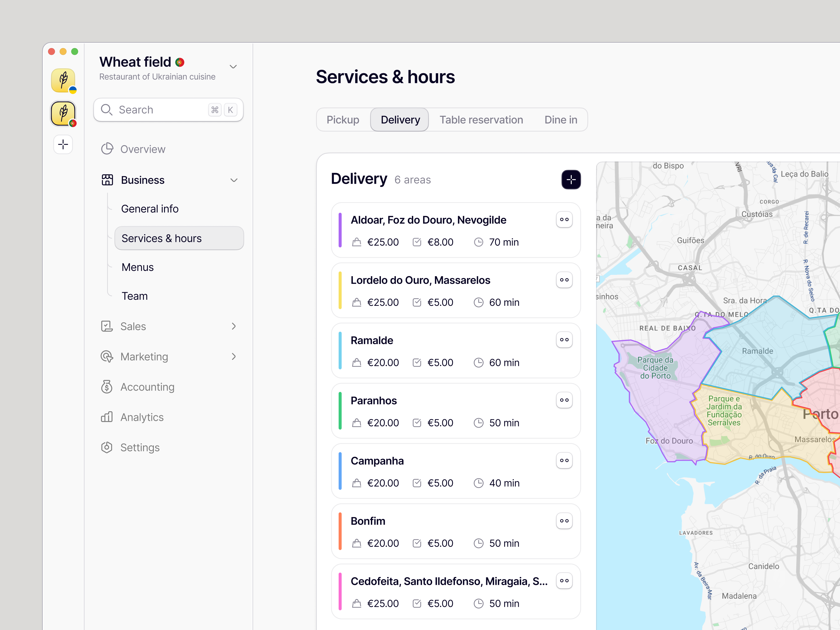Select the Table reservation tab
This screenshot has width=840, height=630.
(481, 120)
